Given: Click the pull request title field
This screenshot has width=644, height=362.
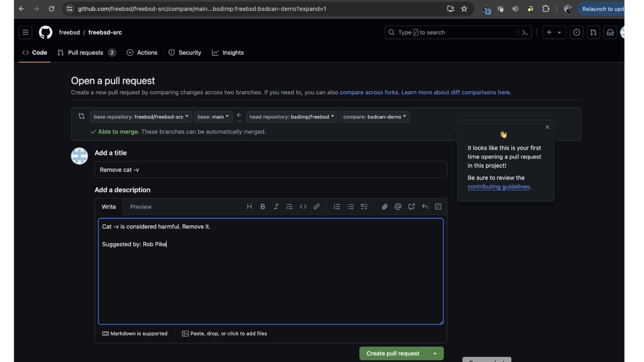Looking at the screenshot, I should pyautogui.click(x=270, y=170).
